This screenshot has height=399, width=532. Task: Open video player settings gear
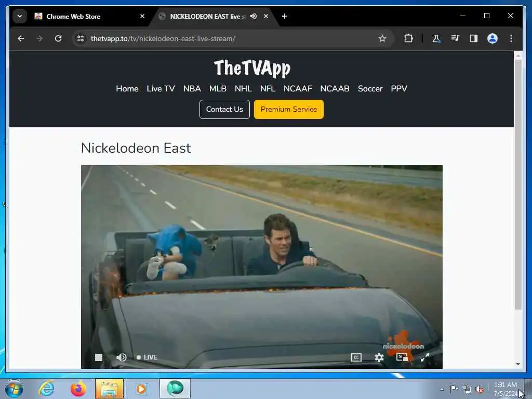click(x=379, y=357)
